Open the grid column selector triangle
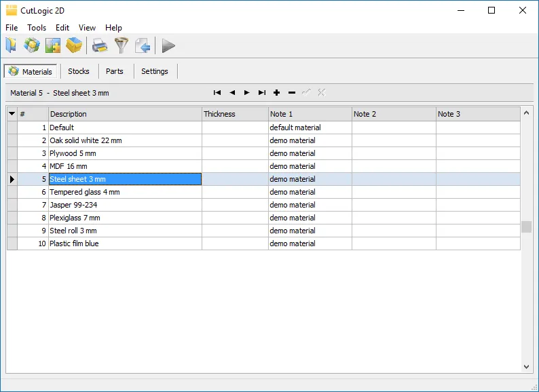Image resolution: width=539 pixels, height=392 pixels. 12,114
